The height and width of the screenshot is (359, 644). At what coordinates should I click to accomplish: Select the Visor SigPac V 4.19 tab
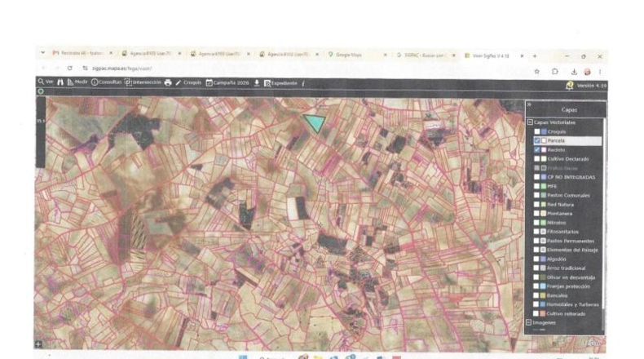click(x=493, y=55)
